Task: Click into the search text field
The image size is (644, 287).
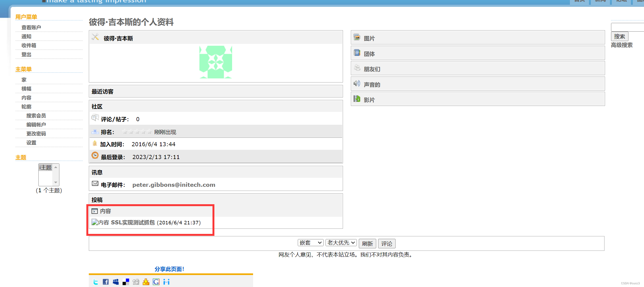Action: pyautogui.click(x=627, y=27)
